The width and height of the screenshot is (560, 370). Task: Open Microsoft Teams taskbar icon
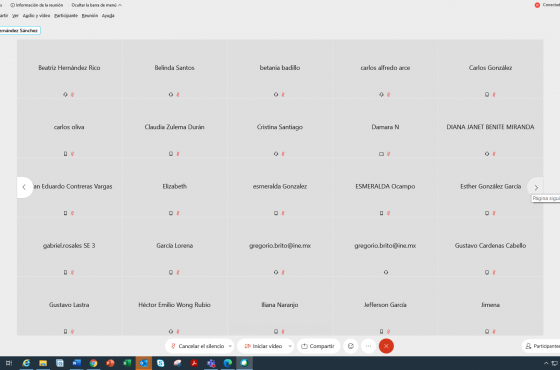coord(211,363)
